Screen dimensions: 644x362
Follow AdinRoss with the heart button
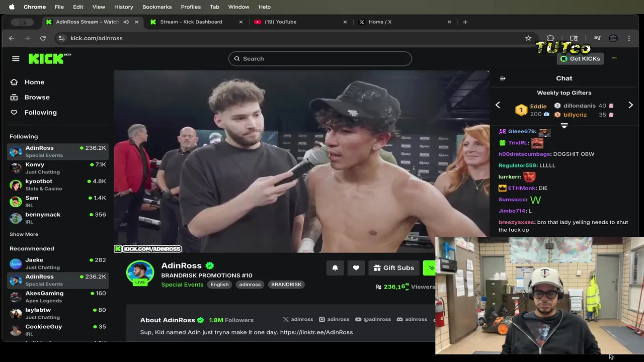[x=356, y=268]
